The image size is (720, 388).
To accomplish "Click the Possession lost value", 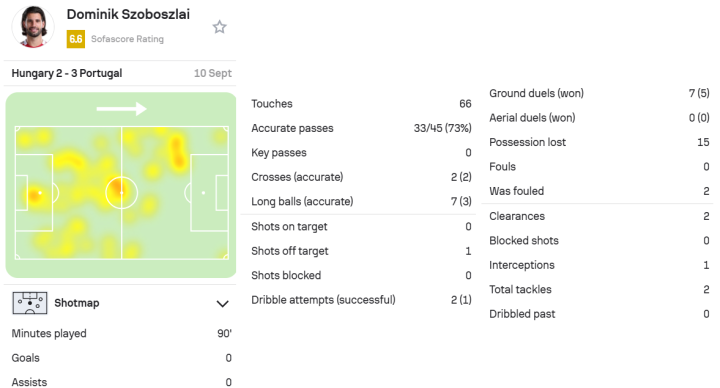I will click(703, 142).
